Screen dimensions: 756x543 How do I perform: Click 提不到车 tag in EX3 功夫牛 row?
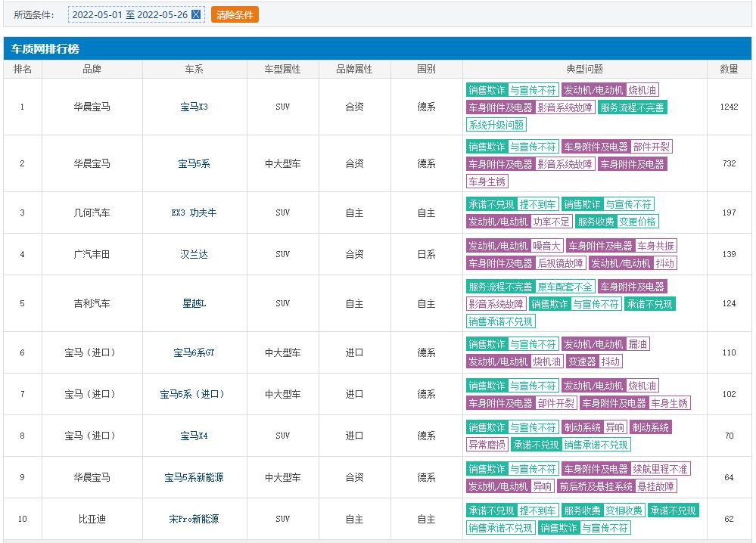coord(537,204)
